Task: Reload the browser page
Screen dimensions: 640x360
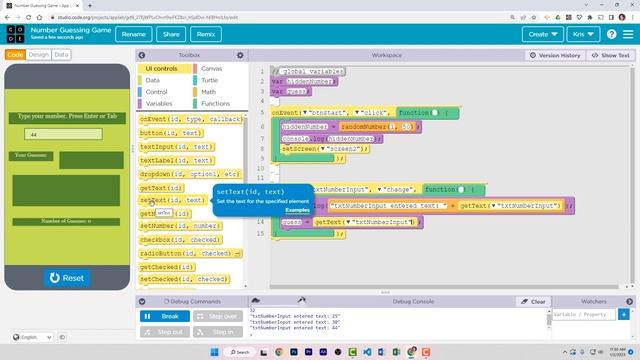Action: 28,18
